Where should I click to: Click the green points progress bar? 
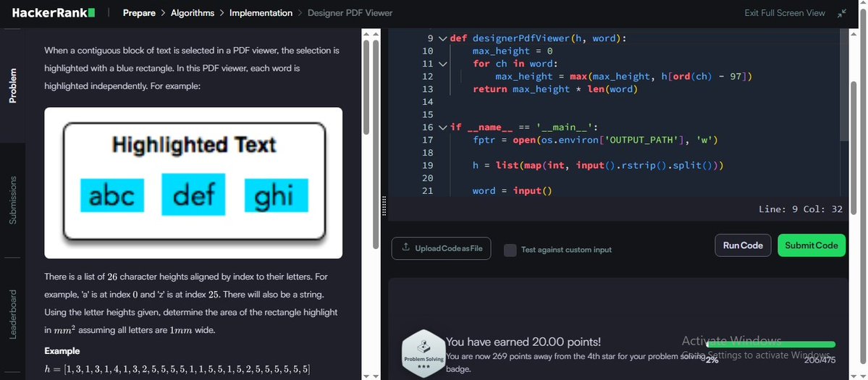pos(770,344)
